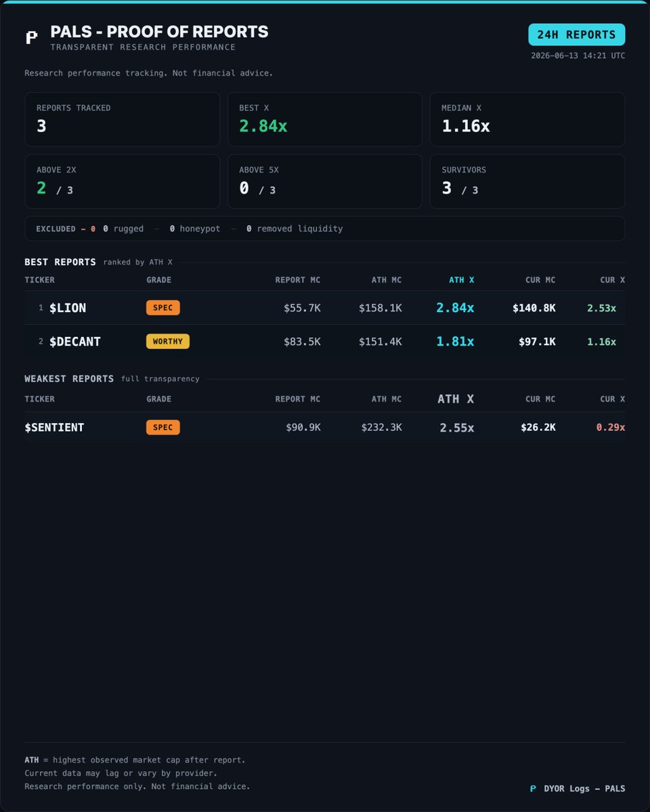Click the Above 5X stat card

325,181
